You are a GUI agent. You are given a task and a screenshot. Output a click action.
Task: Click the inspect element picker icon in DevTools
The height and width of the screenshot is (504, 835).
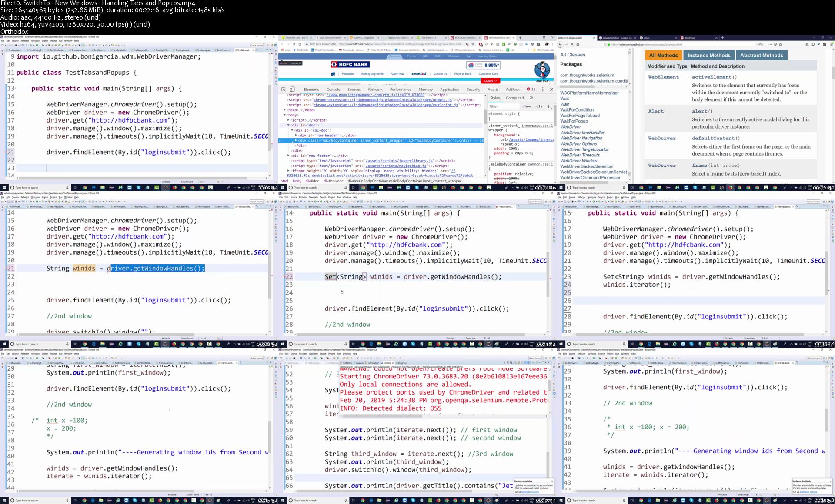[284, 90]
